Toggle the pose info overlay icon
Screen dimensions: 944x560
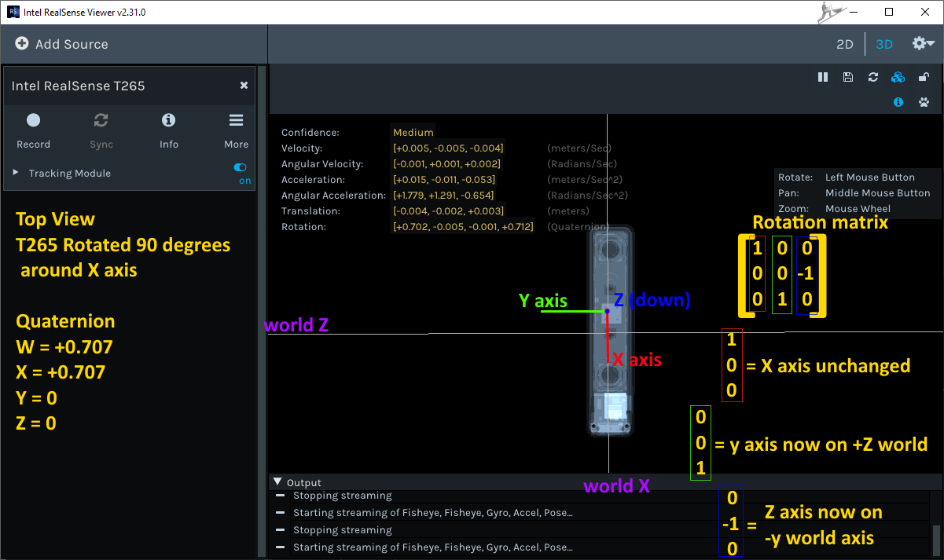point(898,102)
